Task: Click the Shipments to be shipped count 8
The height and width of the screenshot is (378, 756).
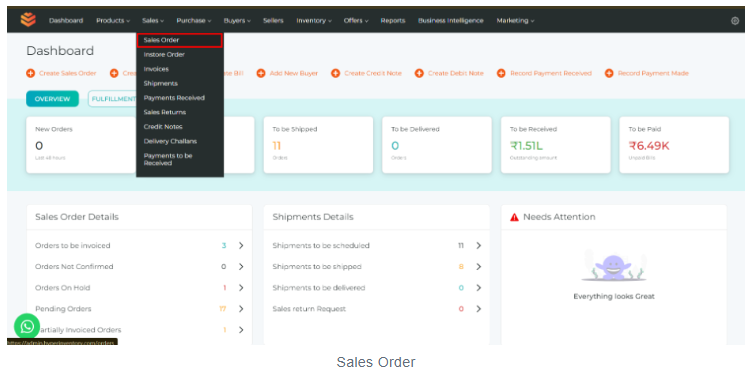Action: coord(461,267)
